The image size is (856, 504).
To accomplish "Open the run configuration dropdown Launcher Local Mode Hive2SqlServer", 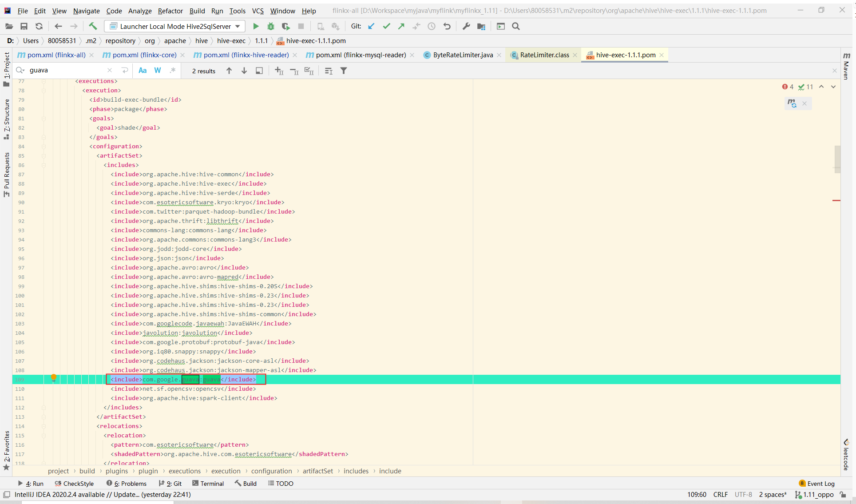I will click(175, 26).
